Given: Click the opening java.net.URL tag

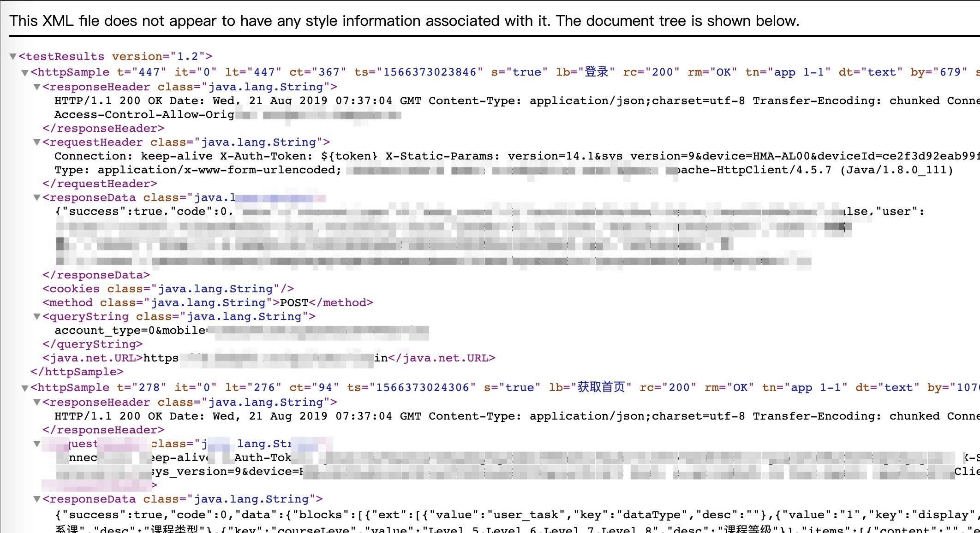Looking at the screenshot, I should coord(92,358).
